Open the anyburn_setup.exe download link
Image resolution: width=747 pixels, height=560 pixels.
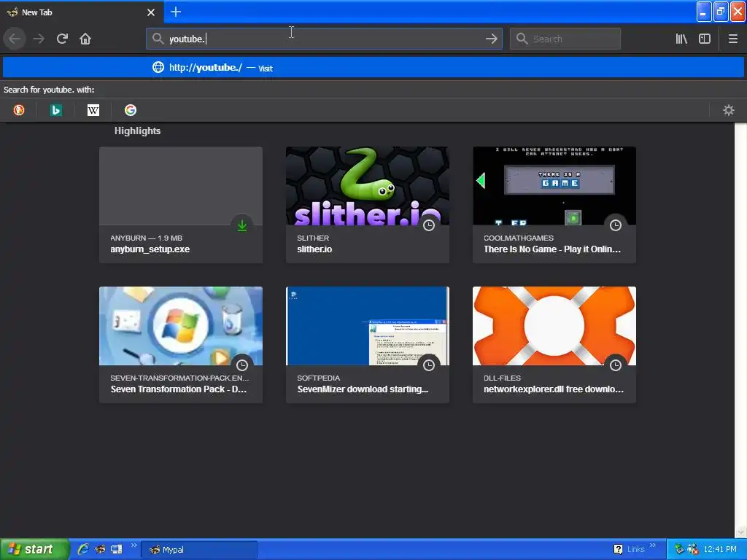[150, 249]
